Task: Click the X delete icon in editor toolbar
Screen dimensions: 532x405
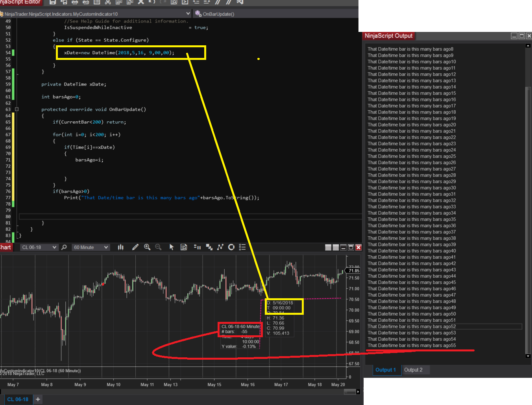Action: 141,2
